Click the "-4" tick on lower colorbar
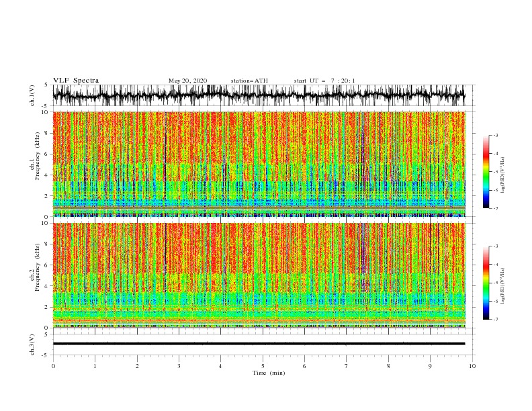The width and height of the screenshot is (532, 411). pyautogui.click(x=495, y=265)
